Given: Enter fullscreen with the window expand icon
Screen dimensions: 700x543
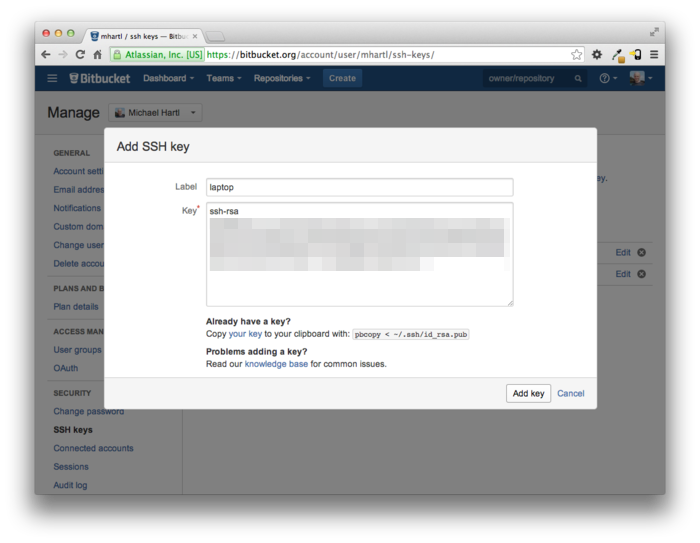Looking at the screenshot, I should (654, 32).
